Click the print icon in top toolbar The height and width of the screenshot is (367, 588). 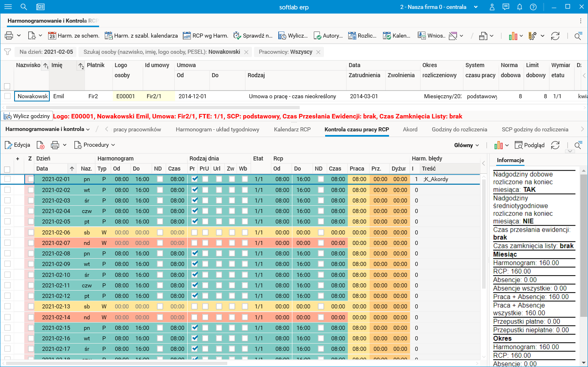coord(8,36)
